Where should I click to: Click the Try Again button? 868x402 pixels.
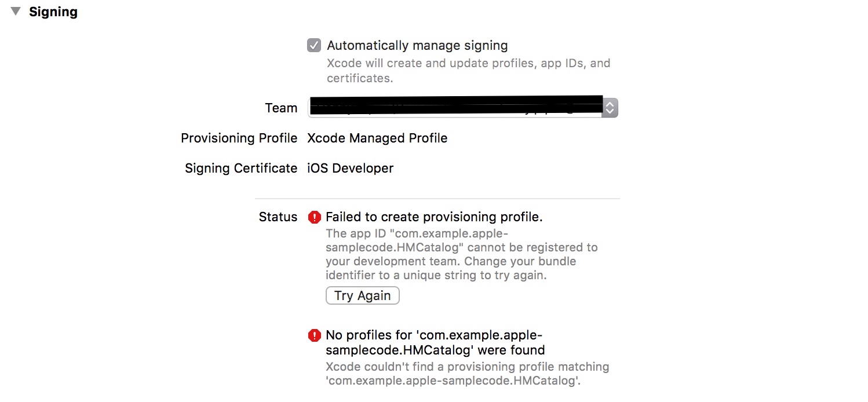point(363,295)
